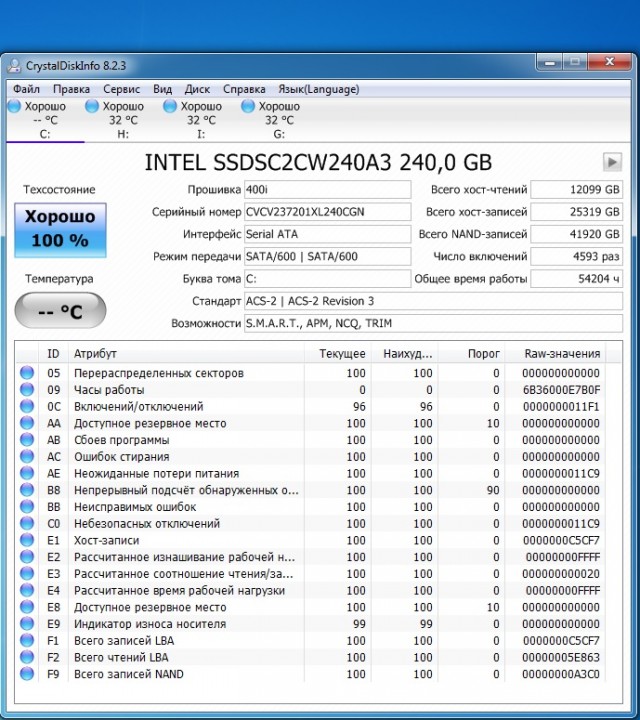Click the SATA/600 transfer mode field
The image size is (640, 720).
tap(327, 256)
